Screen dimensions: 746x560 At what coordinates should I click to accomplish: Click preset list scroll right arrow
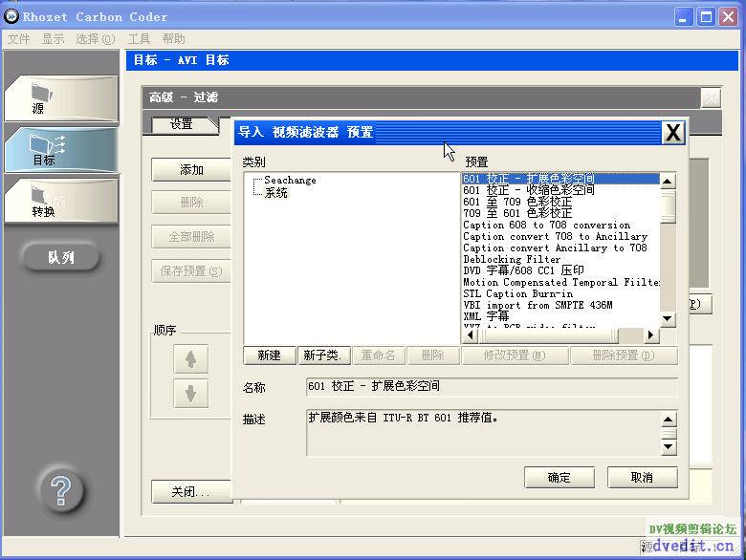pyautogui.click(x=651, y=335)
